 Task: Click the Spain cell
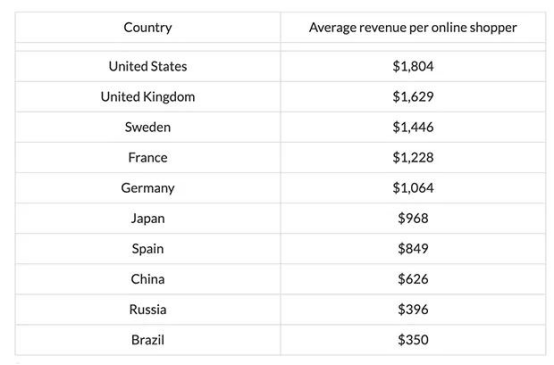click(148, 249)
